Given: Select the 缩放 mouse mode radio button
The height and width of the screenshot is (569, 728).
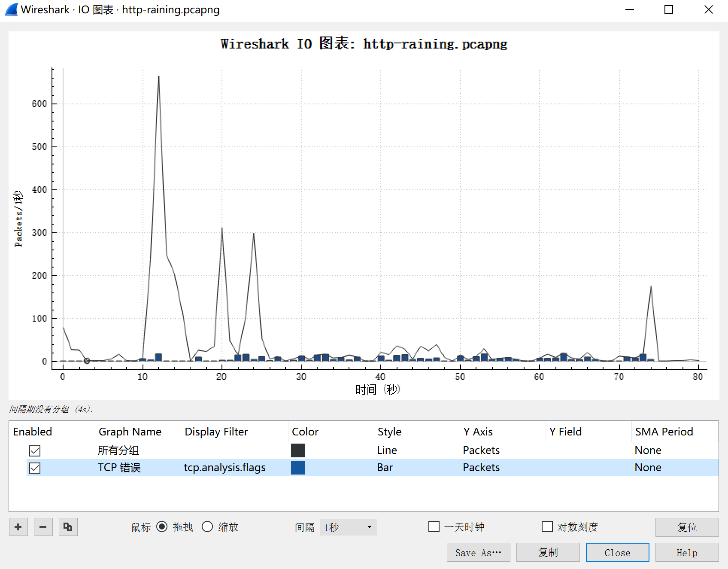Looking at the screenshot, I should pos(207,526).
